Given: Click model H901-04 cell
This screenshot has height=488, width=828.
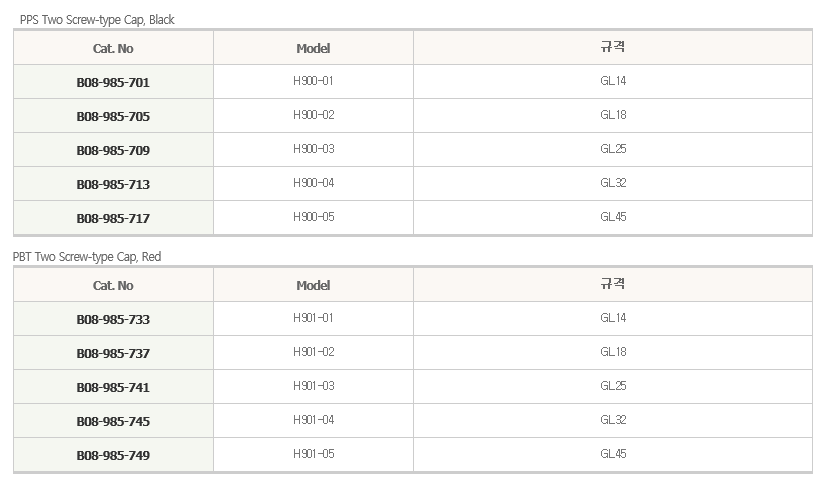Looking at the screenshot, I should click(x=314, y=420).
